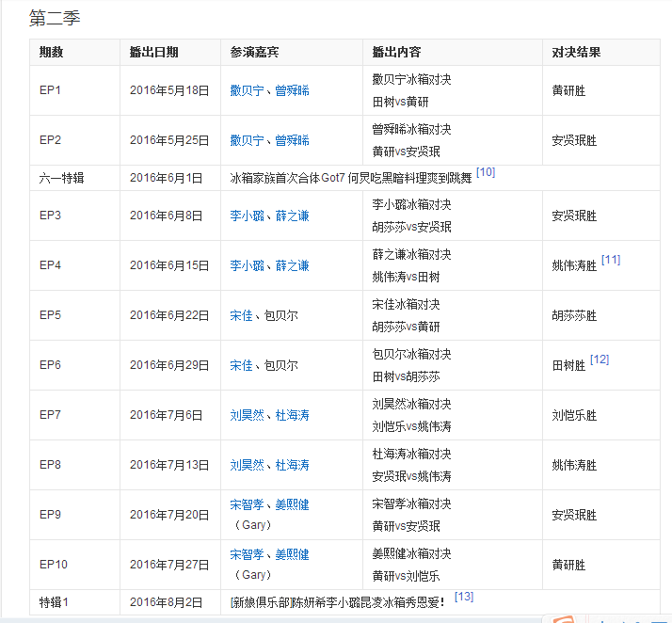Image resolution: width=672 pixels, height=623 pixels.
Task: Jump to reference [10] in the 六一特辑 row
Action: click(486, 172)
